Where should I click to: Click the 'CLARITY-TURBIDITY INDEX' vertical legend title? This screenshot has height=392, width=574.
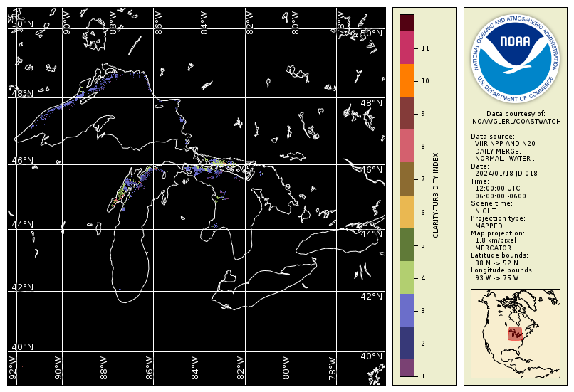point(436,195)
